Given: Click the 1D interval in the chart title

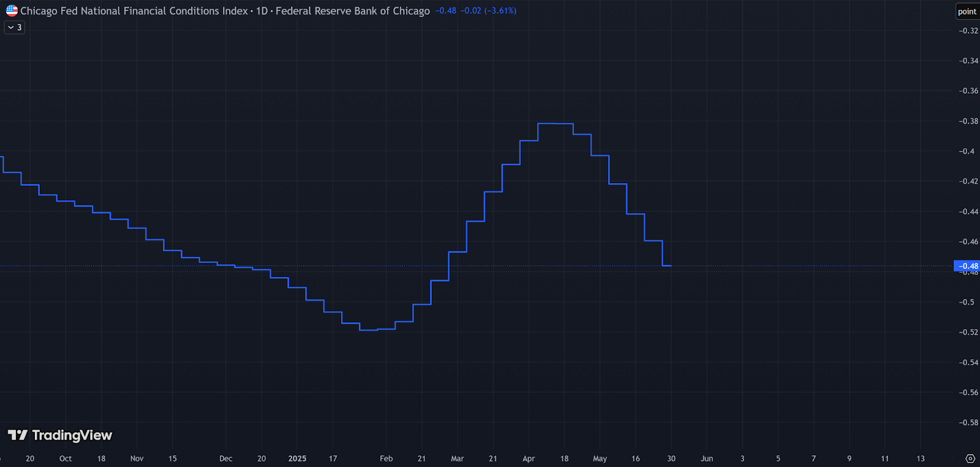Looking at the screenshot, I should [262, 11].
